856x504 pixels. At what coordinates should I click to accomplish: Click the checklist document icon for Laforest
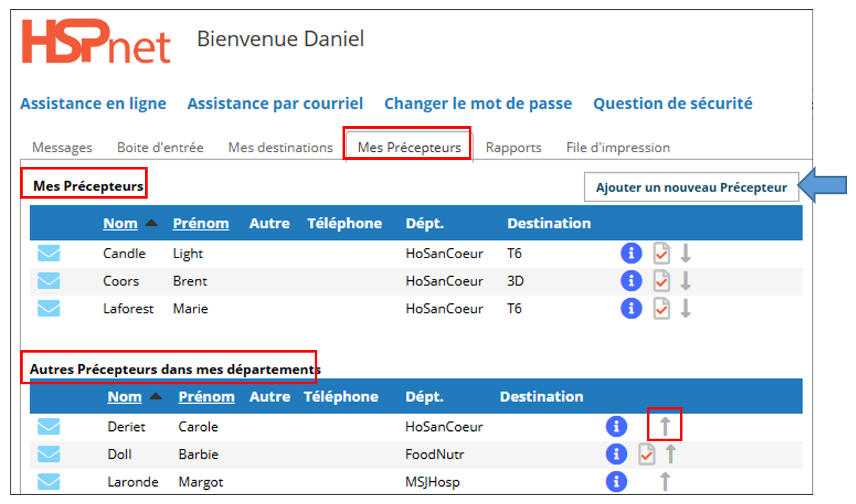[x=662, y=309]
